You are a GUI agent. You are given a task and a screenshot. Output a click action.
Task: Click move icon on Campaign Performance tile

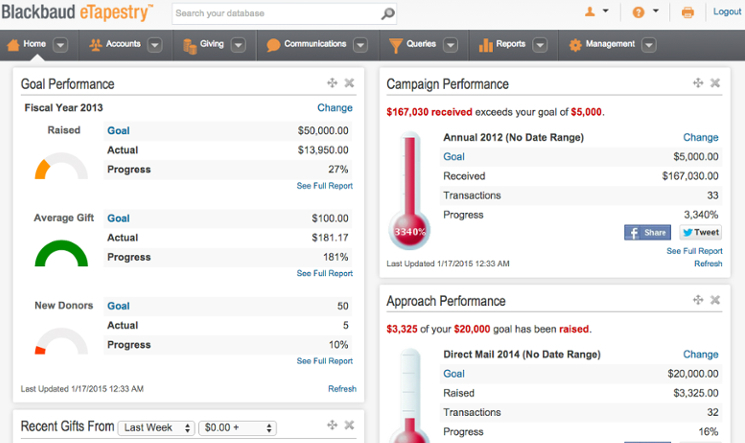click(697, 84)
